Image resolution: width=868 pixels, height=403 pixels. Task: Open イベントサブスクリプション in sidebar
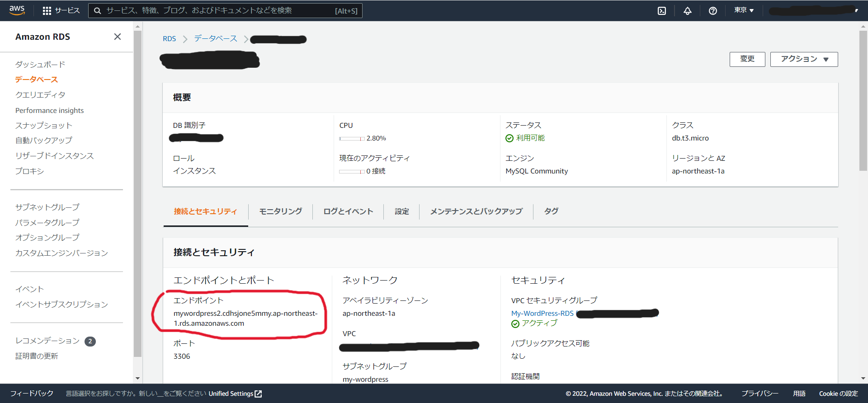coord(62,305)
